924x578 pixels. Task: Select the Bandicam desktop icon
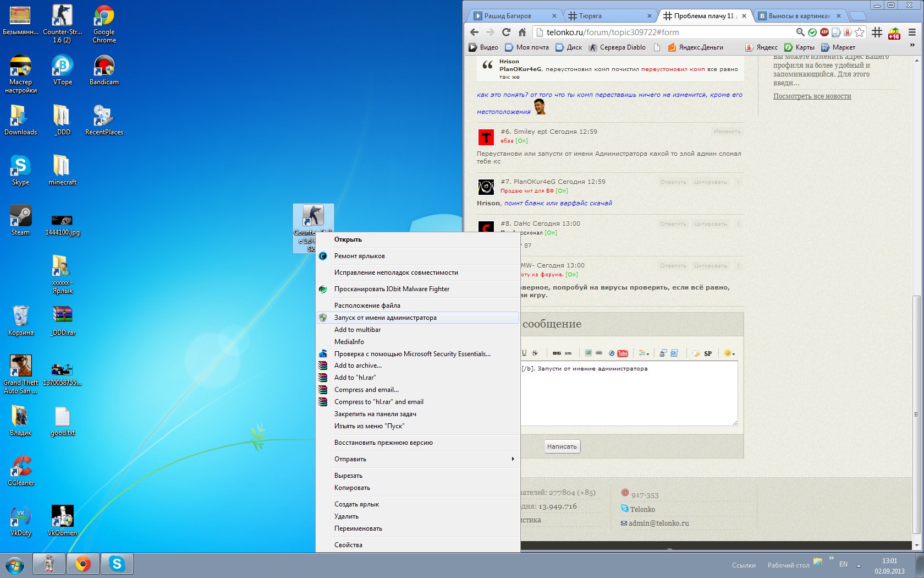pos(104,70)
